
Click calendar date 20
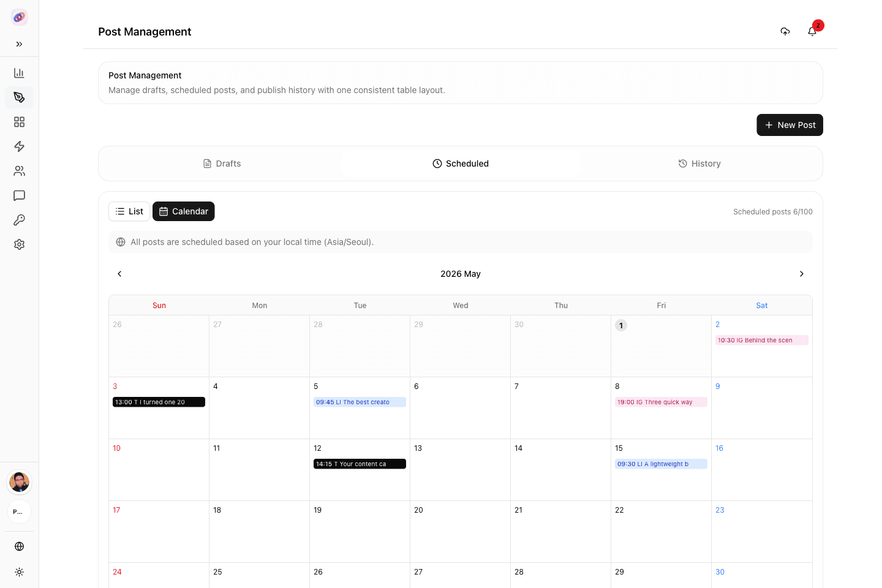(418, 510)
